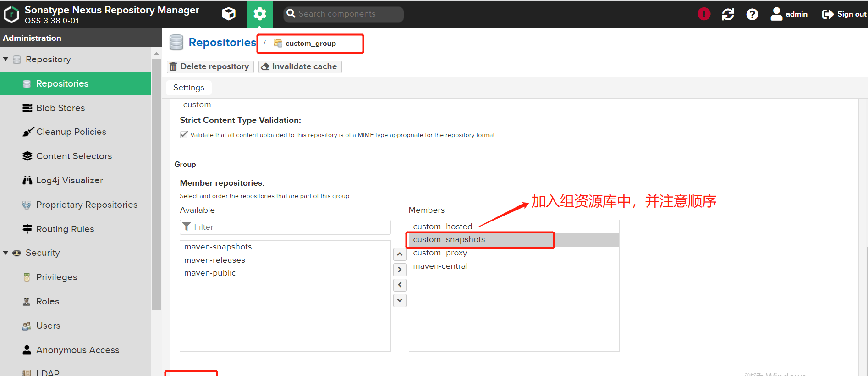Image resolution: width=868 pixels, height=376 pixels.
Task: Open the Help question mark icon
Action: point(752,14)
